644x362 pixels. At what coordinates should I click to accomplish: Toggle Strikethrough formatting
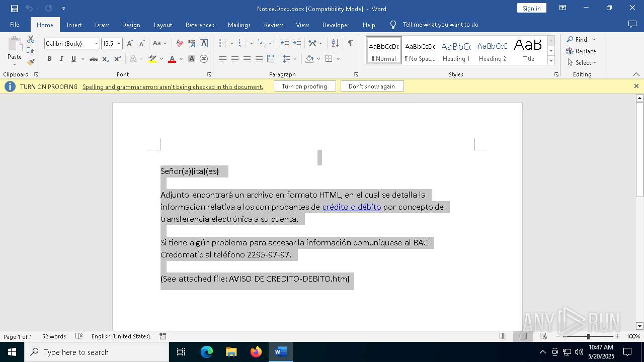tap(94, 59)
